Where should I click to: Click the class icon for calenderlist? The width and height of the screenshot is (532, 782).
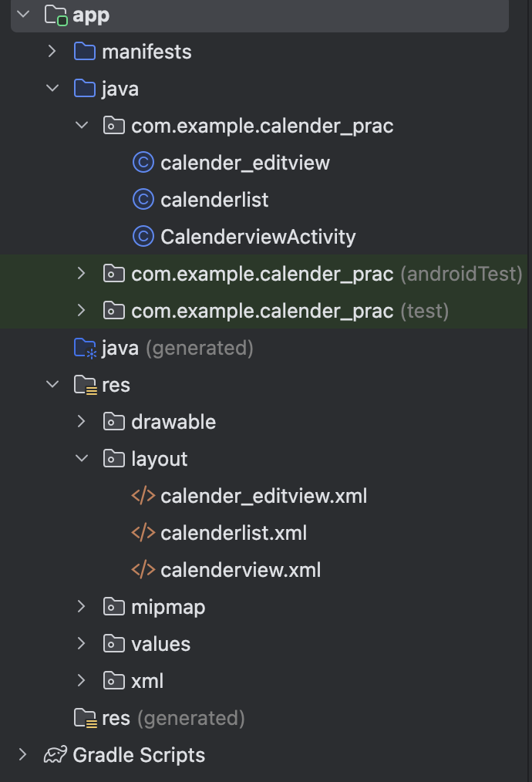(143, 200)
